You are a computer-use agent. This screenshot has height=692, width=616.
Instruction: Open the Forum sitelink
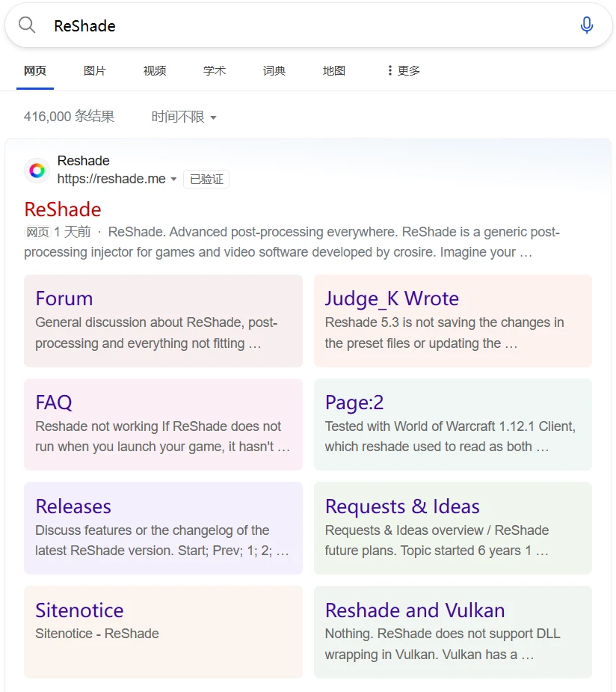[64, 298]
